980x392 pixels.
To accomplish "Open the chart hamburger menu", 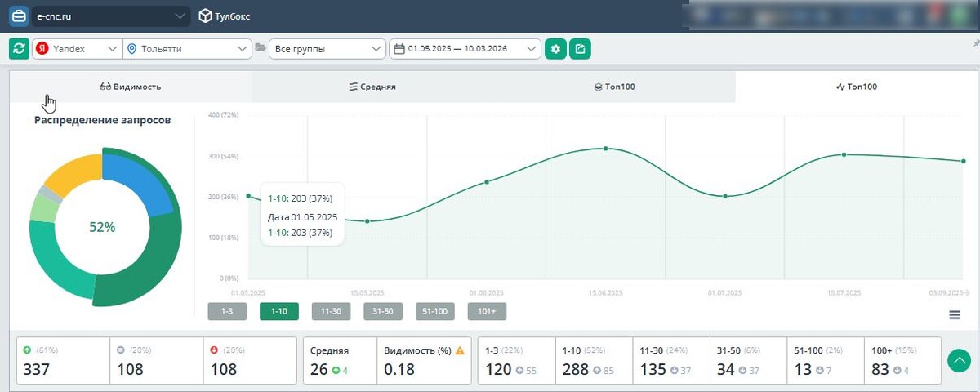I will click(955, 315).
